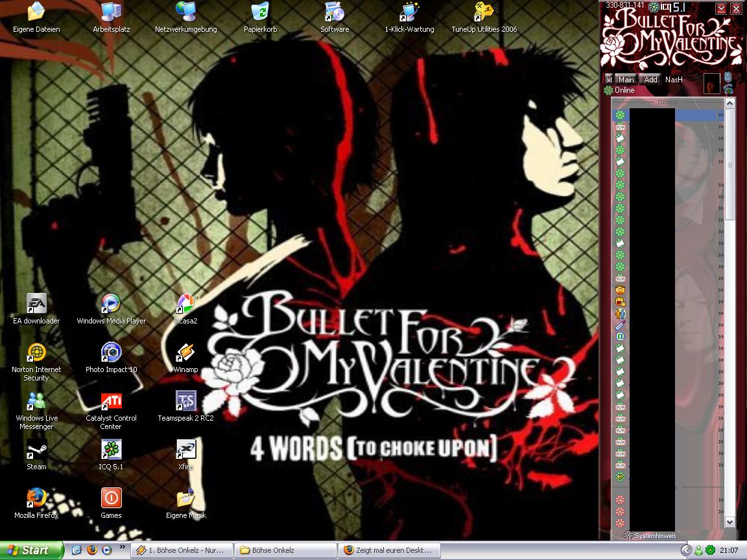Open Arbeitsplatz desktop icon
Image resolution: width=747 pixels, height=560 pixels.
(111, 18)
